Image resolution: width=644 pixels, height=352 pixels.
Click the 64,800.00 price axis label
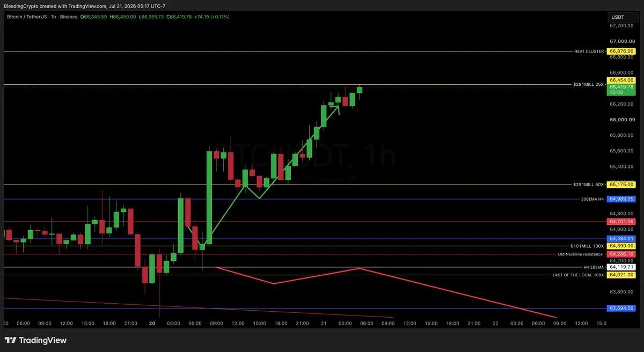point(622,214)
